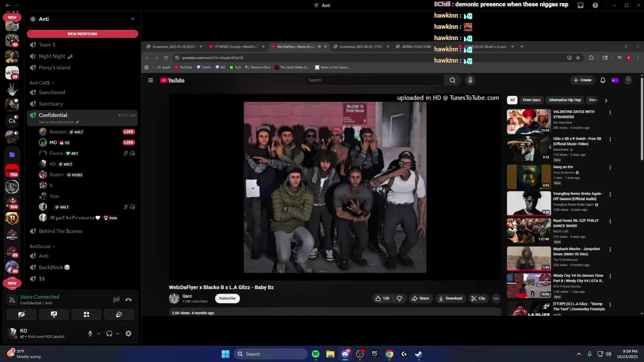Viewport: 644px width, 362px height.
Task: Collapse the AntiSocial category
Action: [42, 246]
